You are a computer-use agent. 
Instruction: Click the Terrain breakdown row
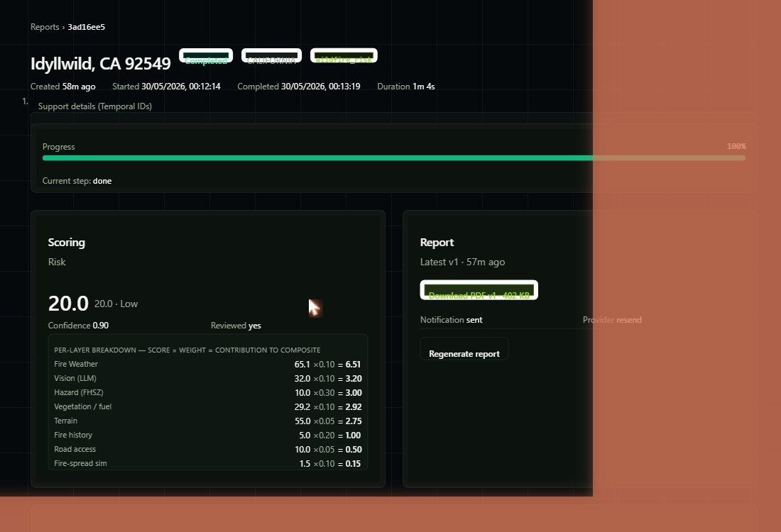coord(208,421)
